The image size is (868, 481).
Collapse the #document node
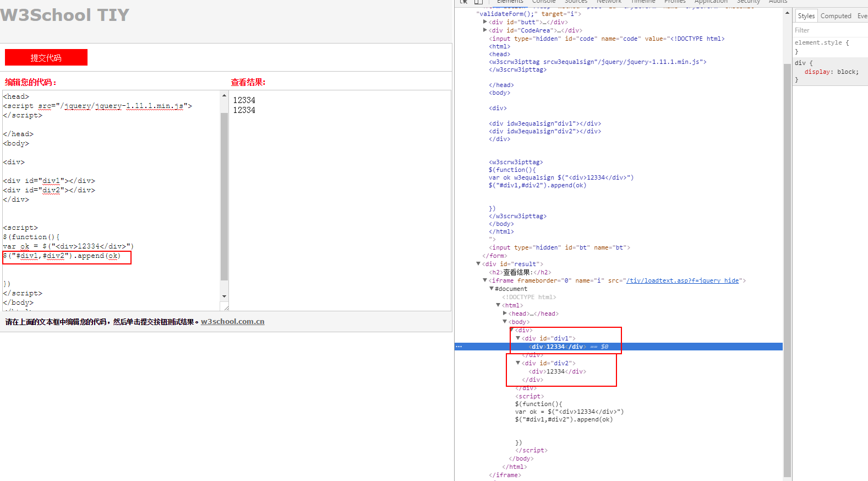(x=492, y=289)
